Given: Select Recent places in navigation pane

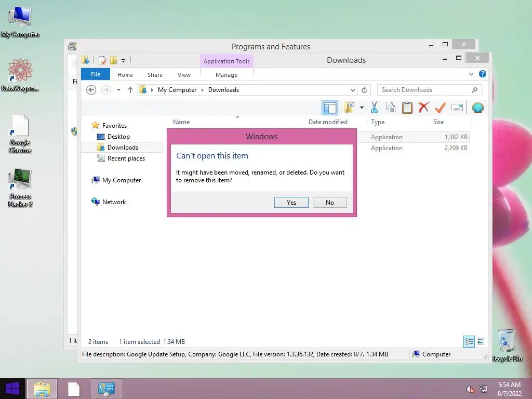Looking at the screenshot, I should (x=126, y=158).
